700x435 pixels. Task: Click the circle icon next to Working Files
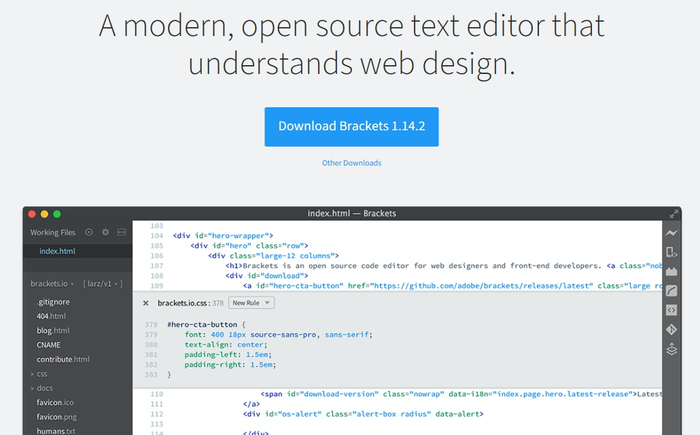tap(88, 232)
